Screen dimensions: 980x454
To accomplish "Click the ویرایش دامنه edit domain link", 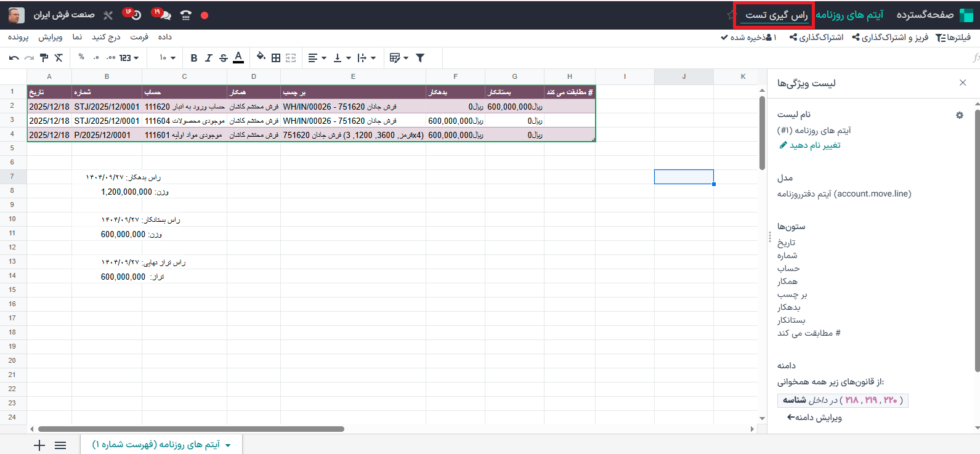I will [x=814, y=418].
